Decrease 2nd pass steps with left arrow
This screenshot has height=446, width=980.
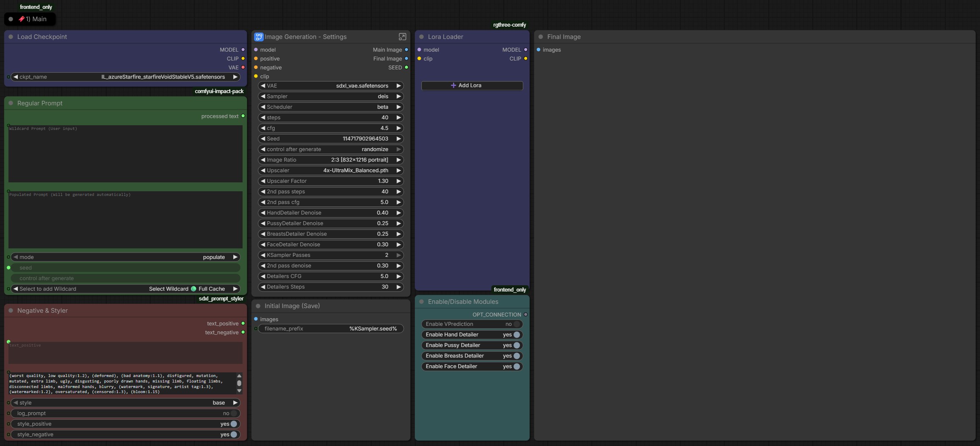pos(263,192)
